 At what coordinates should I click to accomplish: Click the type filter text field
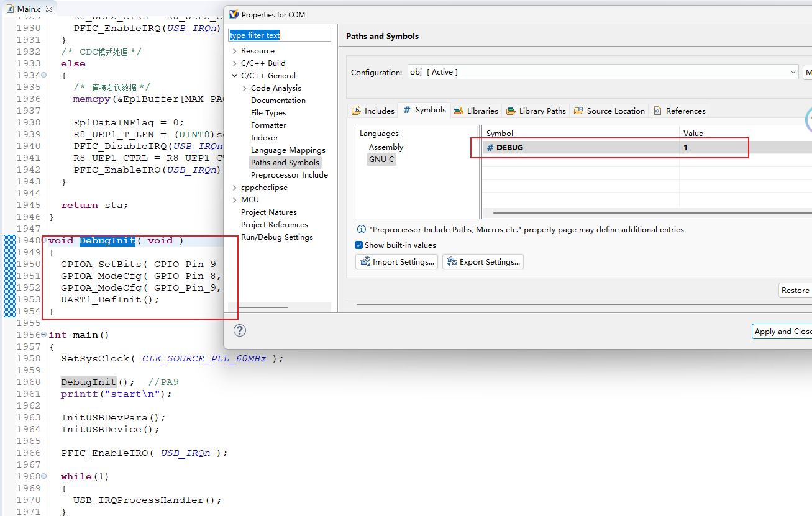pyautogui.click(x=280, y=35)
